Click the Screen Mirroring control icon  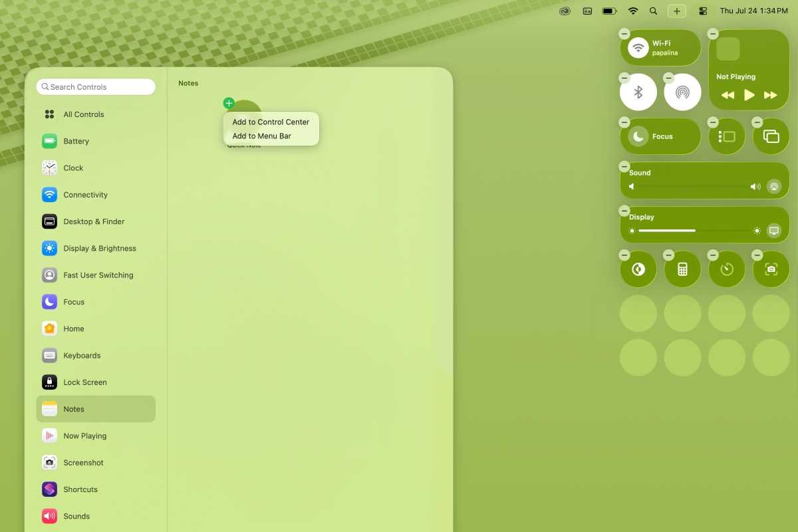[771, 136]
